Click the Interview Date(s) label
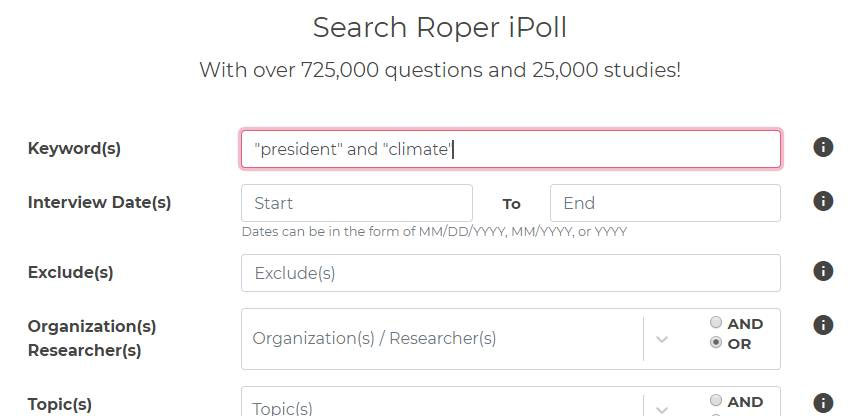Viewport: 860px width, 416px height. point(99,203)
